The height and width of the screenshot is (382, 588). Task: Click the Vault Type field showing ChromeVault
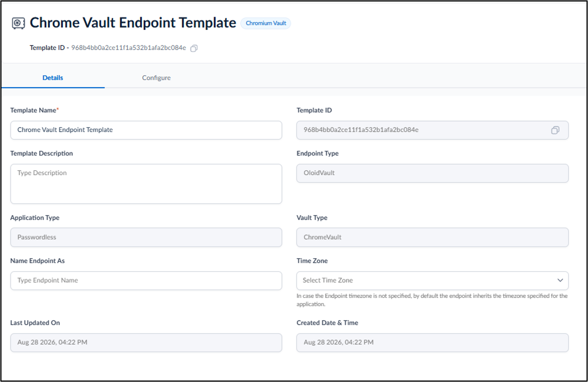(433, 237)
